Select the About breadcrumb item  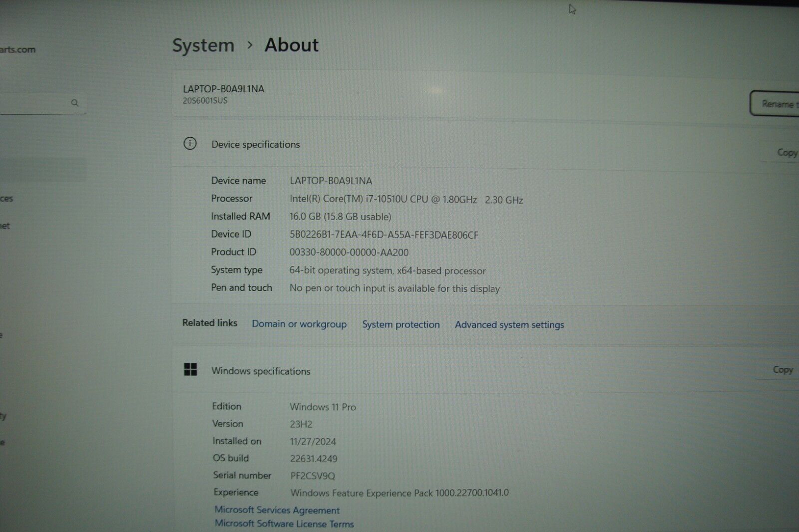[291, 45]
